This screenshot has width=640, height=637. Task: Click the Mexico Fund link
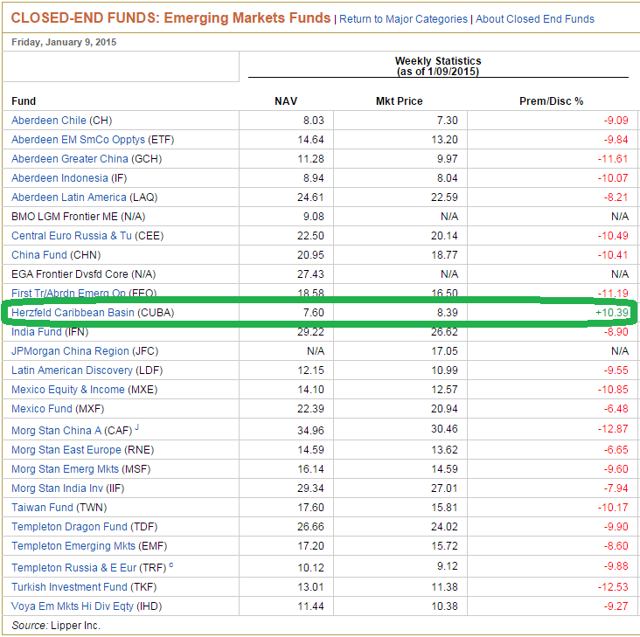pyautogui.click(x=42, y=408)
